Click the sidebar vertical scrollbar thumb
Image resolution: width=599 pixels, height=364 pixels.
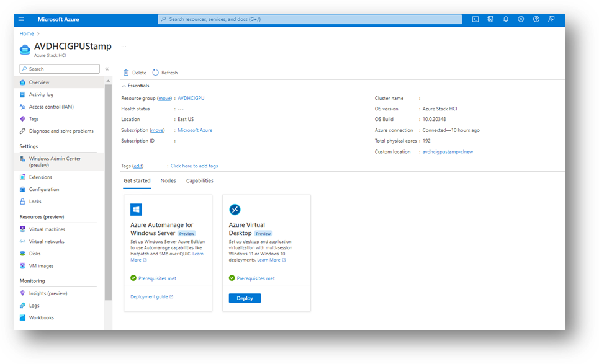[108, 193]
